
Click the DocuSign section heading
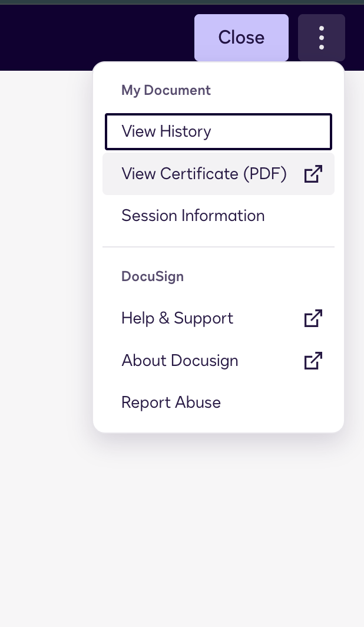[153, 276]
